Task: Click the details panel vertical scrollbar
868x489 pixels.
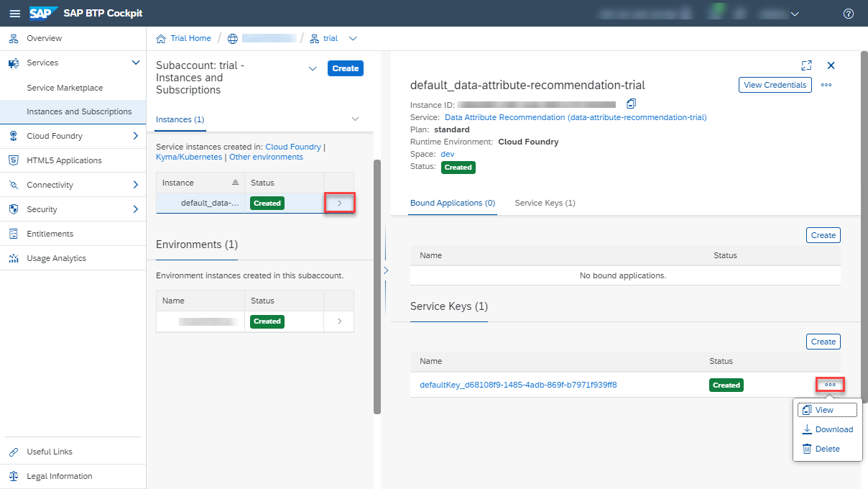Action: (864, 227)
